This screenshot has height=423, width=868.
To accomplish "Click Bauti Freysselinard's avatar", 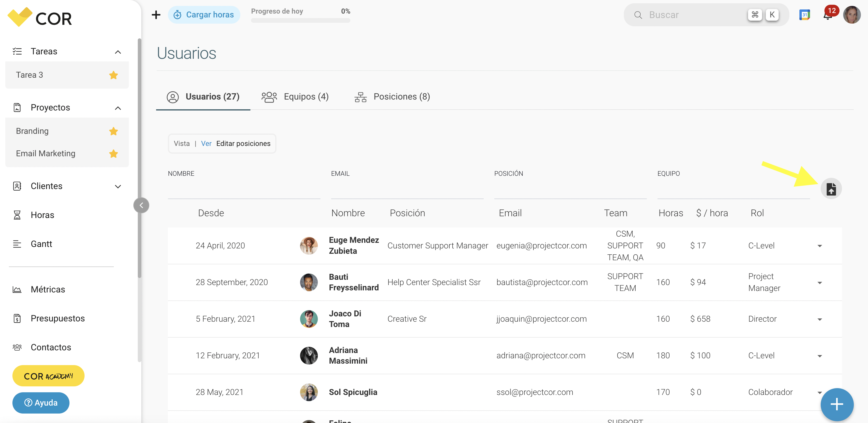I will tap(309, 282).
